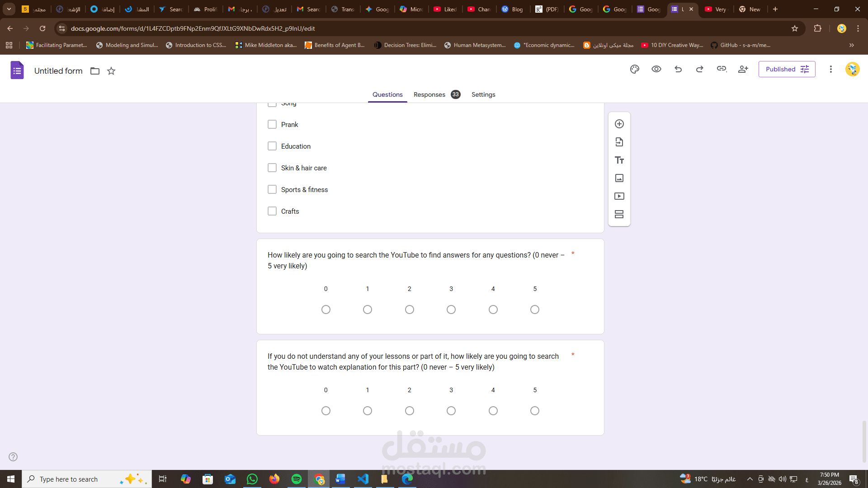Image resolution: width=868 pixels, height=488 pixels.
Task: Expand hidden bookmarks chevron
Action: (x=852, y=45)
